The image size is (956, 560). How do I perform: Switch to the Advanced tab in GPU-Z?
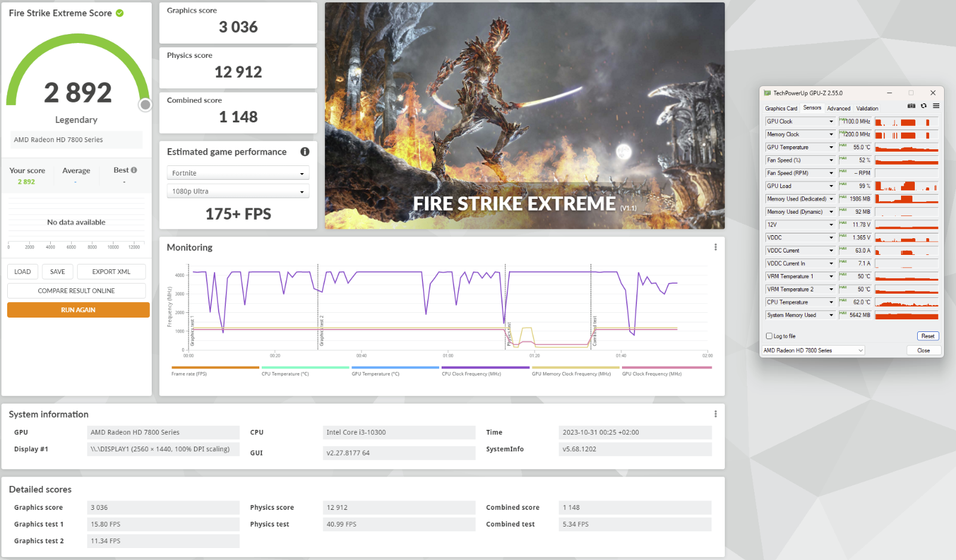tap(838, 109)
